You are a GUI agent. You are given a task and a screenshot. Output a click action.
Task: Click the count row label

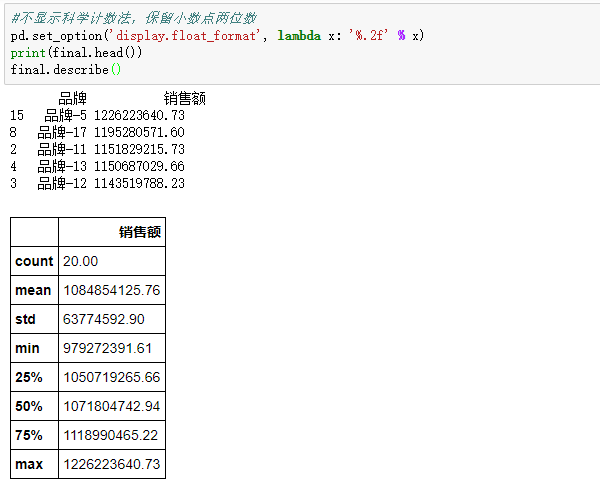tap(34, 261)
